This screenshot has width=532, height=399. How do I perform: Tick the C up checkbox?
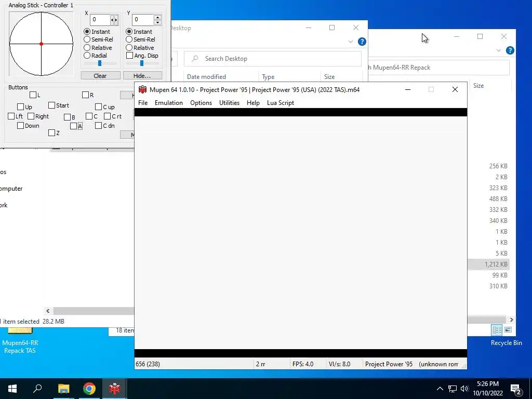click(x=98, y=107)
